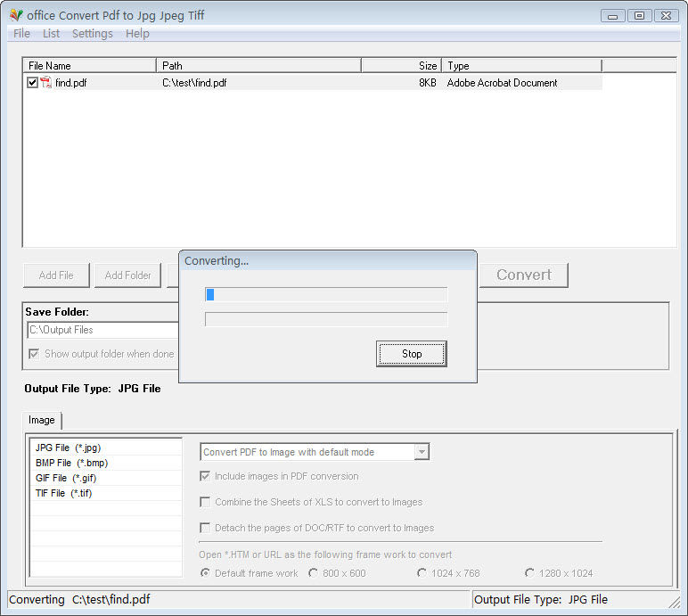Click the window resize grip in corner

[x=675, y=603]
